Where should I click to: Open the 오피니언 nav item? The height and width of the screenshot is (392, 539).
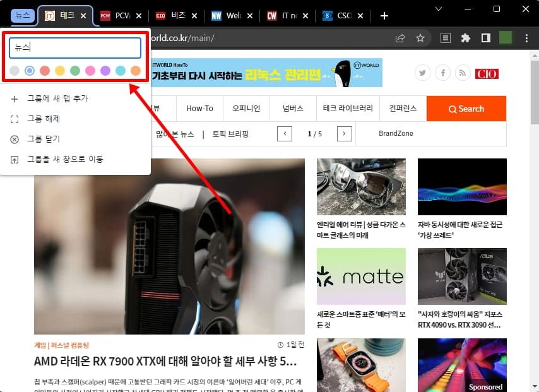point(246,109)
